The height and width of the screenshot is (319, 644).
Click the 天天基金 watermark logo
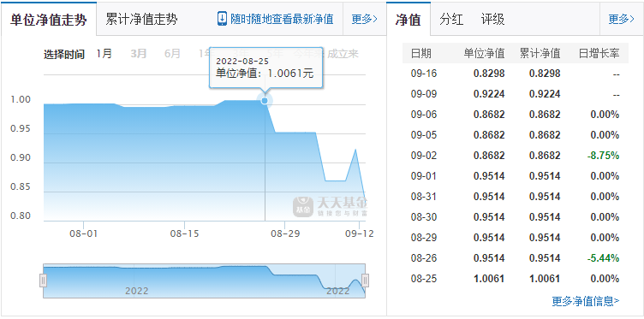click(x=331, y=206)
